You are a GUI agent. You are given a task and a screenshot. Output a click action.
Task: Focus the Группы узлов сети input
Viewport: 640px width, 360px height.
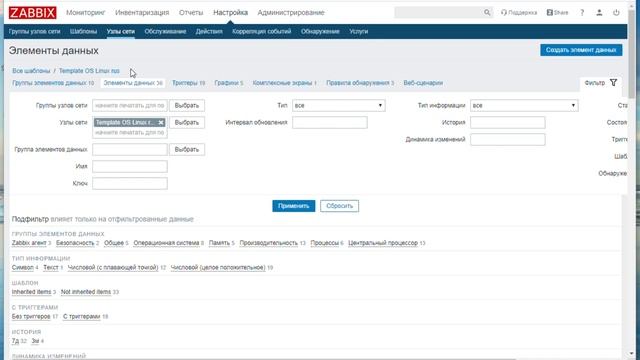pos(130,105)
